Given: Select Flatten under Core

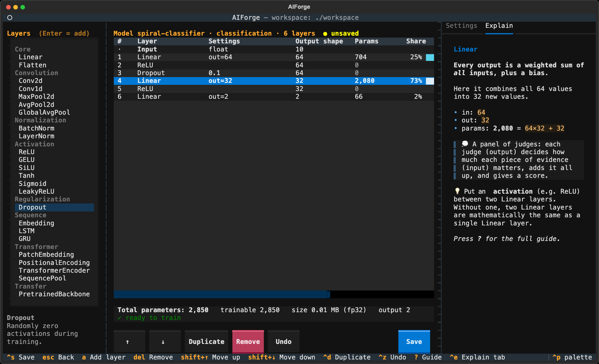Looking at the screenshot, I should 32,65.
